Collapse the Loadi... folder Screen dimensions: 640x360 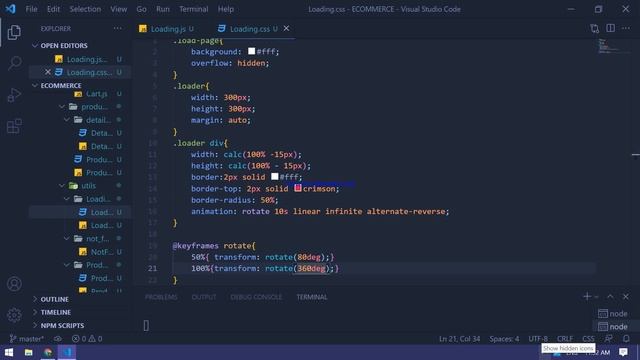67,199
